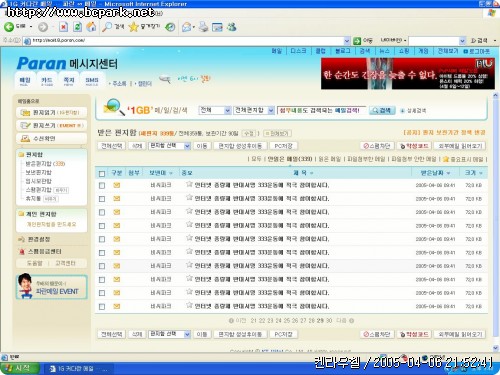Toggle the importance star on fourth message
The width and height of the screenshot is (500, 375).
[189, 225]
